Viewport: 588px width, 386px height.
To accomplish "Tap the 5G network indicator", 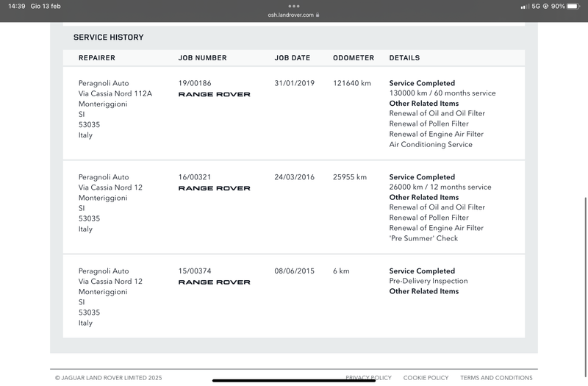I will tap(536, 6).
